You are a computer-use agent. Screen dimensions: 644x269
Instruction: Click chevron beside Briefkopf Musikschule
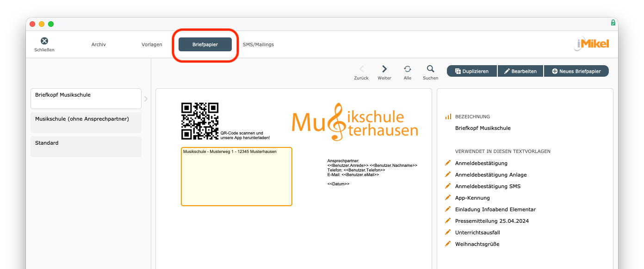(146, 99)
